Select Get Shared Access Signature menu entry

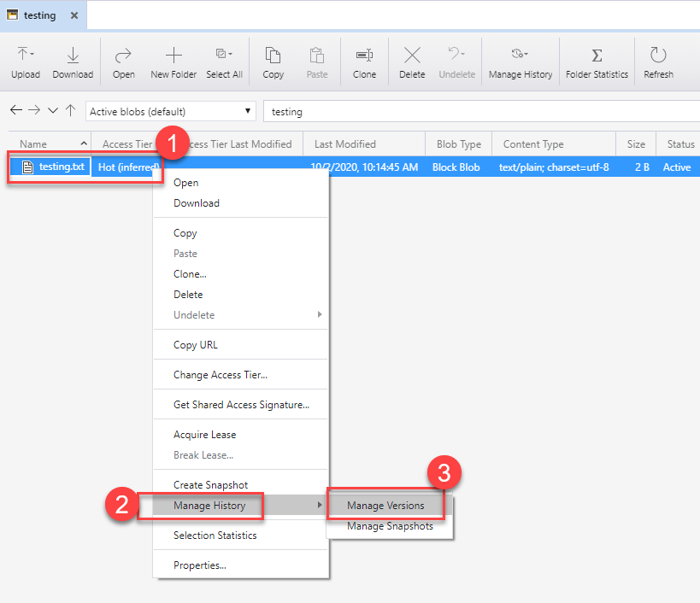(x=241, y=405)
